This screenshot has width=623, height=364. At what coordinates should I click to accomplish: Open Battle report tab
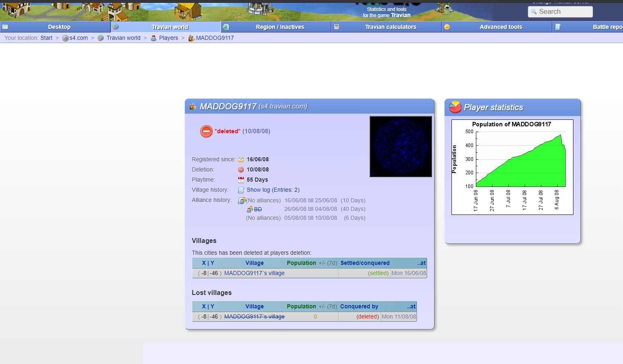click(x=588, y=27)
